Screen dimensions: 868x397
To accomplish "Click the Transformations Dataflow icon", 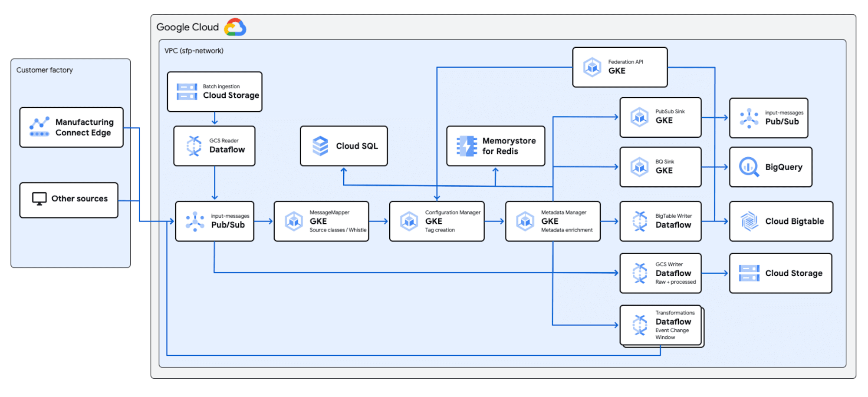I will 640,325.
